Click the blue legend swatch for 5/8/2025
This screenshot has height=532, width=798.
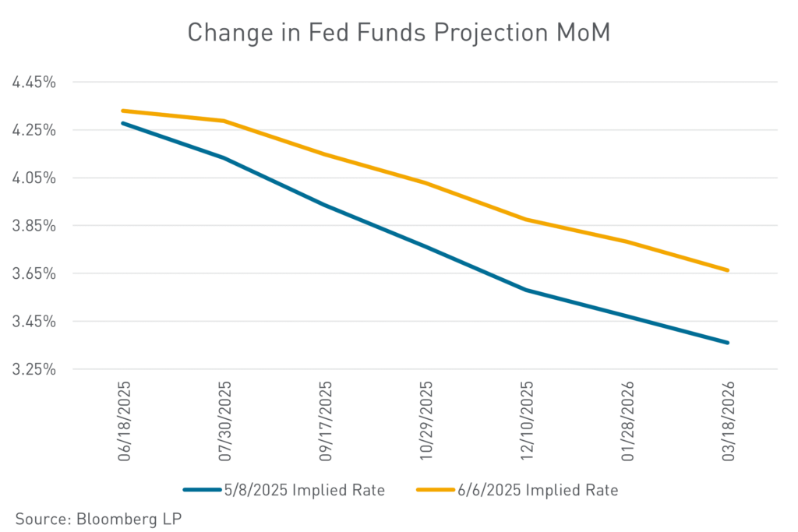click(x=205, y=490)
